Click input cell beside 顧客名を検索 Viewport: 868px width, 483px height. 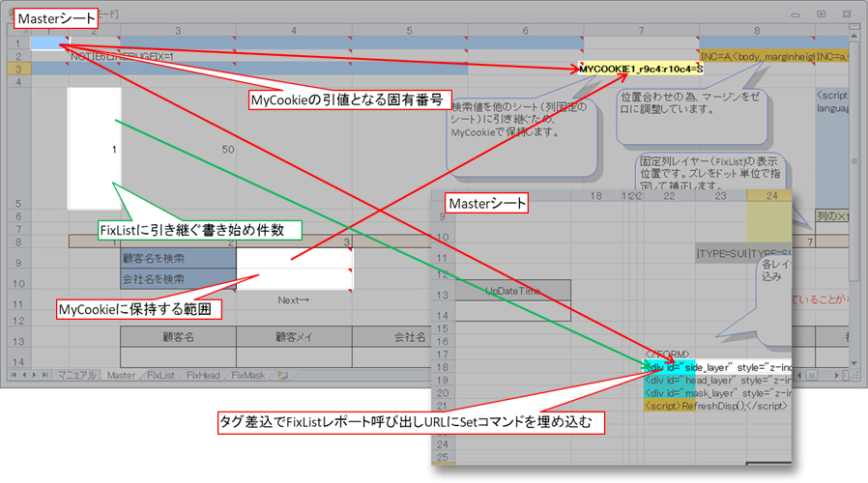(x=294, y=258)
